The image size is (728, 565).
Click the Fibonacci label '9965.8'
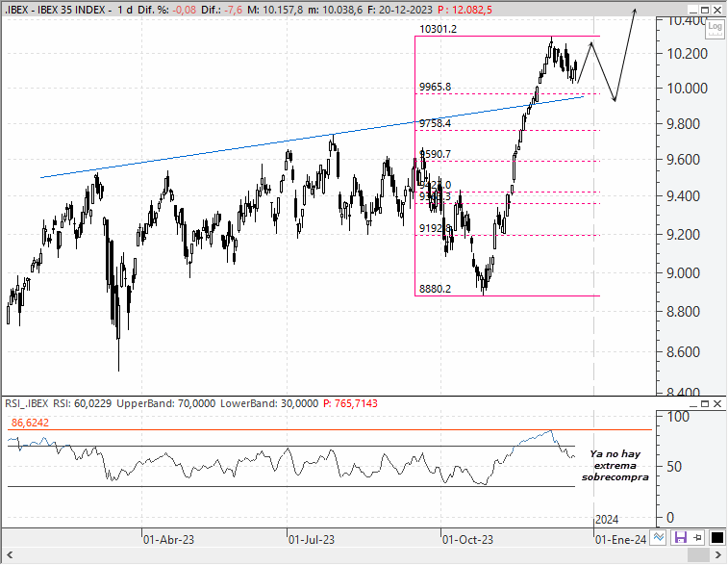click(x=435, y=87)
